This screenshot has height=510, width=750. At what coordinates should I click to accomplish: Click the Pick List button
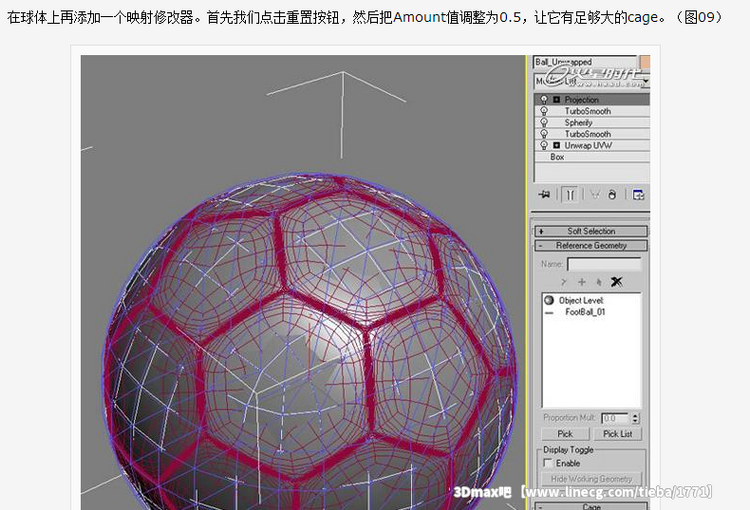pos(618,434)
